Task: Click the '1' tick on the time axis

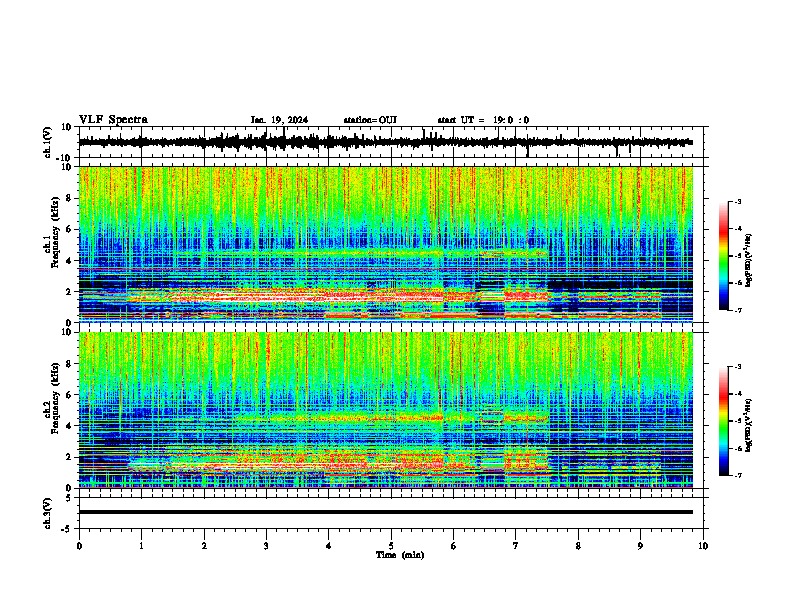Action: click(x=141, y=546)
